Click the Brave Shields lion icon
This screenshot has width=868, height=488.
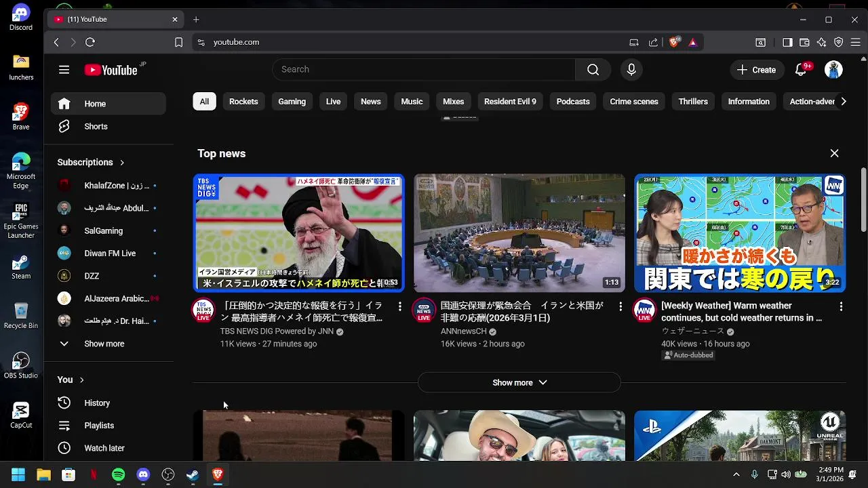674,42
